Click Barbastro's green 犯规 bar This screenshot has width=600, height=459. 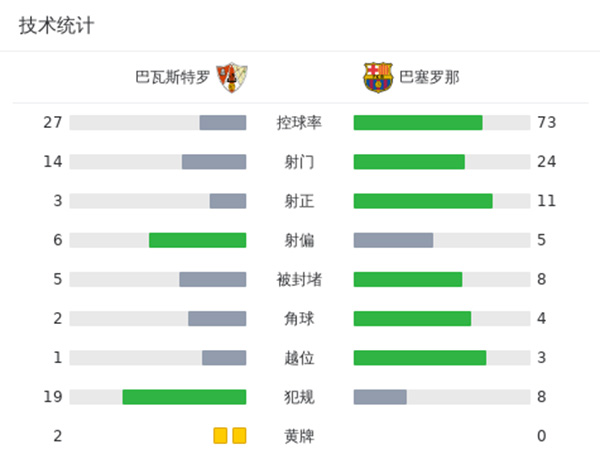[x=184, y=397]
